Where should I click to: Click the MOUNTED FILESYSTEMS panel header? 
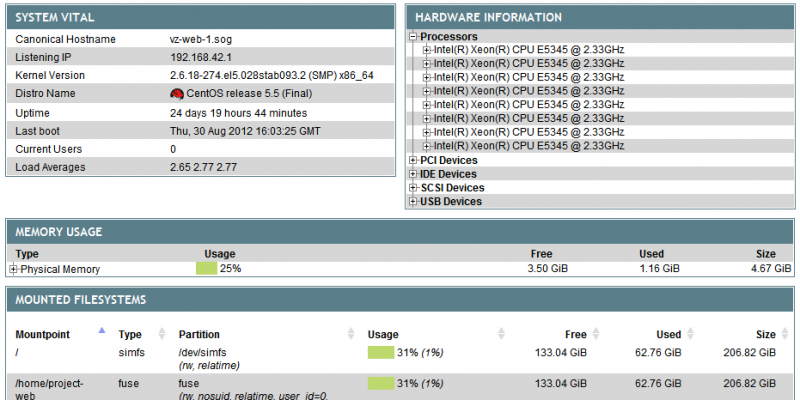(401, 299)
